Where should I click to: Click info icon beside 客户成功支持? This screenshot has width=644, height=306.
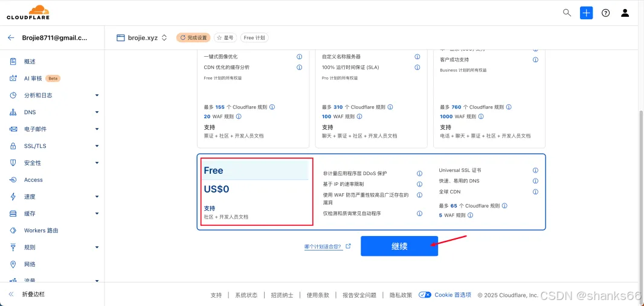pos(536,60)
